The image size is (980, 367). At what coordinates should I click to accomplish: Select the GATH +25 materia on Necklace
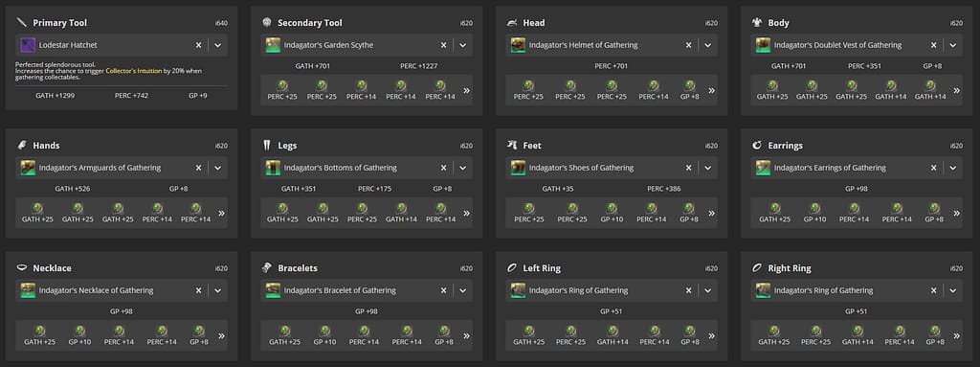(39, 335)
